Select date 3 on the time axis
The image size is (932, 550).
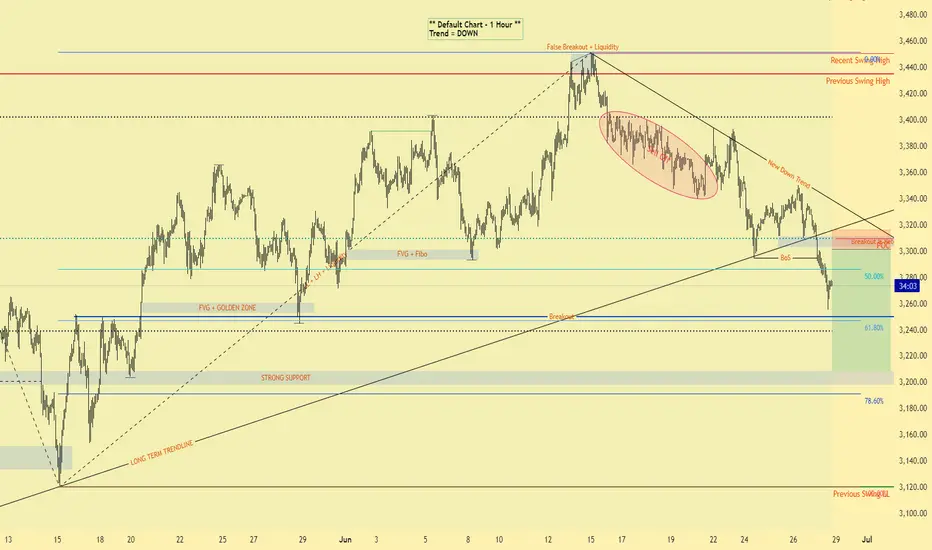[376, 540]
